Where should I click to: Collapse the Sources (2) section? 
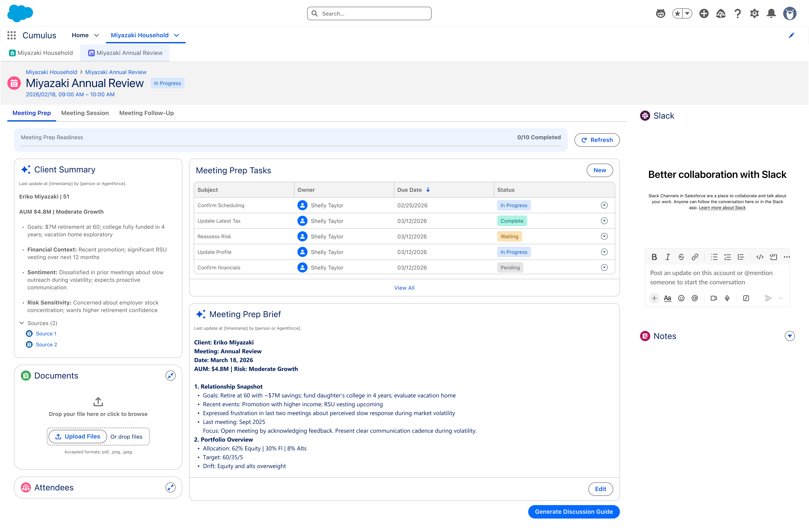22,323
